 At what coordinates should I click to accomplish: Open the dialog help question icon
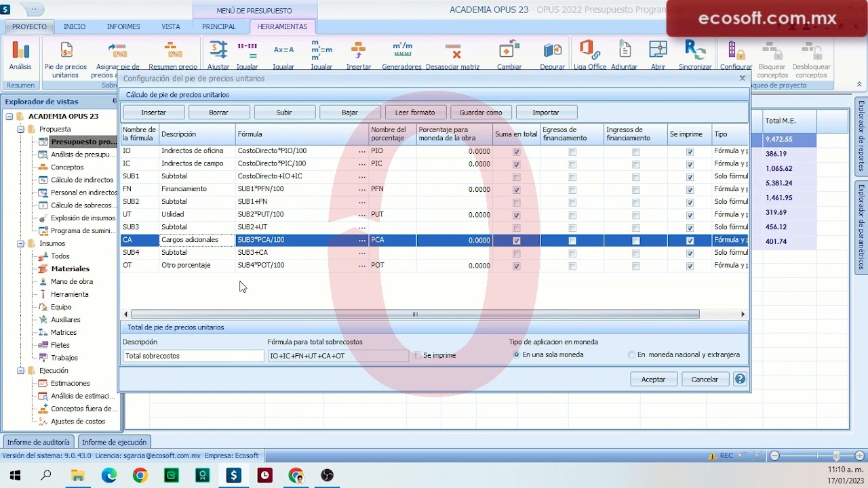[x=741, y=379]
